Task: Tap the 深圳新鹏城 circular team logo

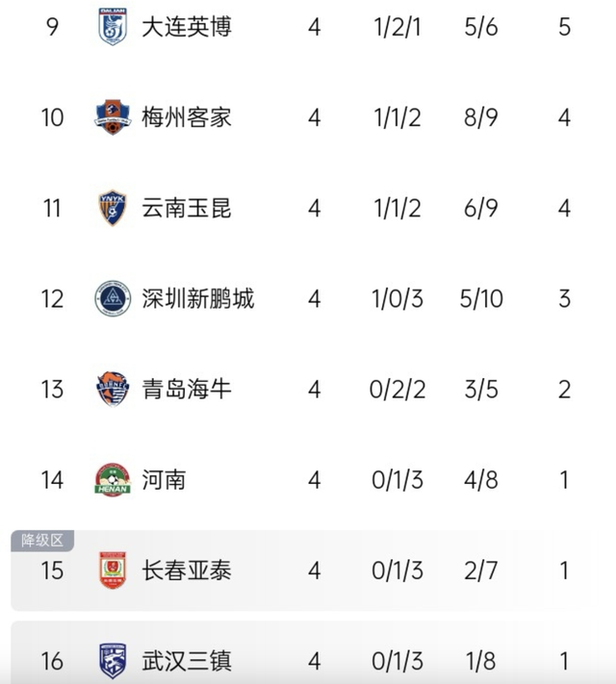Action: [113, 298]
